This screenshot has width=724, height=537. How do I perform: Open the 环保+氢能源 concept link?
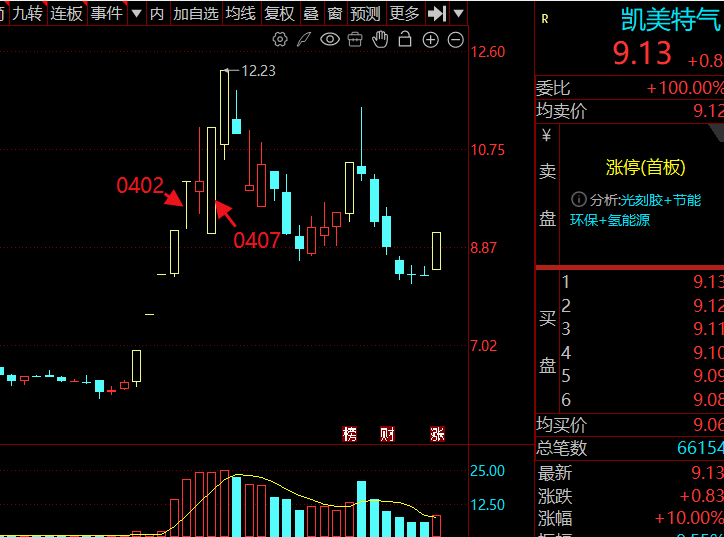[610, 220]
